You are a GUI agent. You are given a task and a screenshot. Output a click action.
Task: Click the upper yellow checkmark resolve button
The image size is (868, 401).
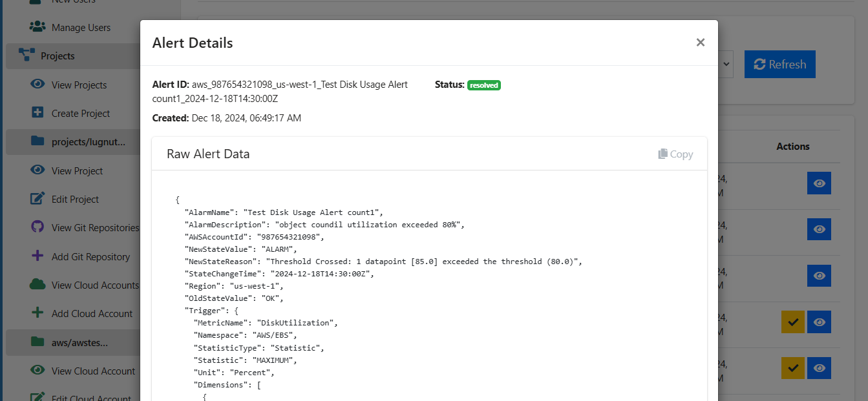[793, 322]
